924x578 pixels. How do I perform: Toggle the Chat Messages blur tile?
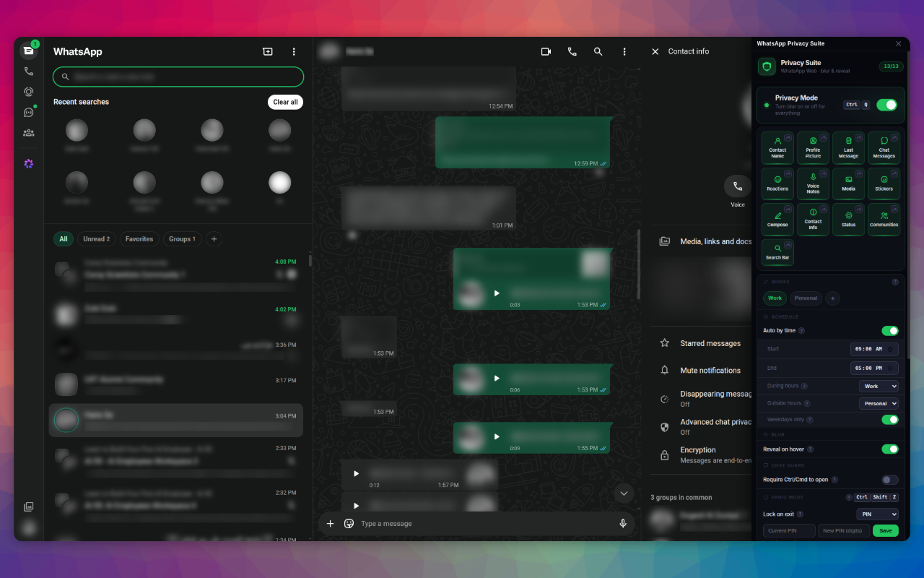(884, 147)
